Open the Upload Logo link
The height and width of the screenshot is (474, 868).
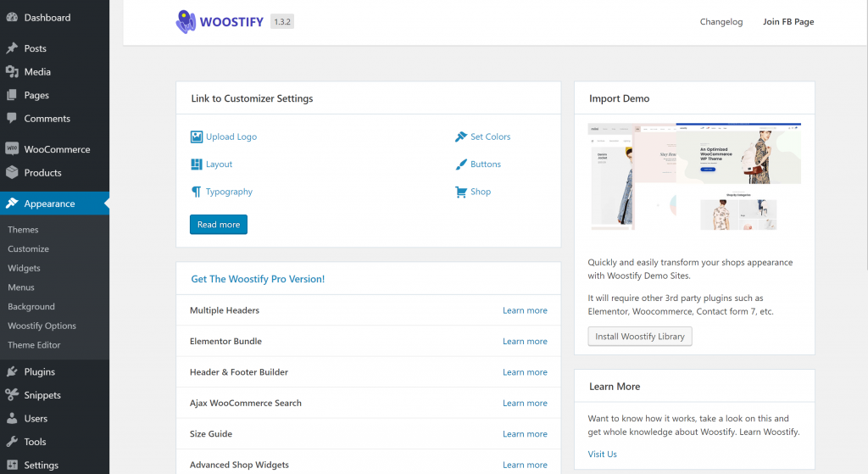click(x=231, y=137)
